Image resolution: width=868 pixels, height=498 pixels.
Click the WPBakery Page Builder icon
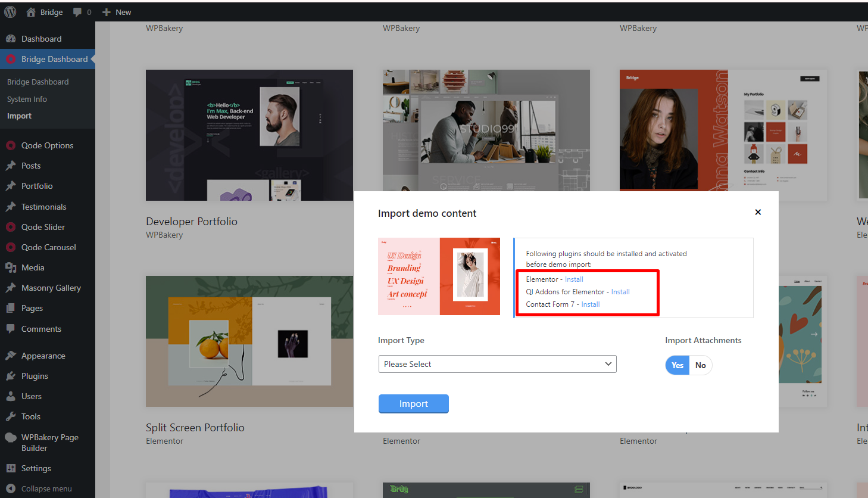(x=11, y=437)
